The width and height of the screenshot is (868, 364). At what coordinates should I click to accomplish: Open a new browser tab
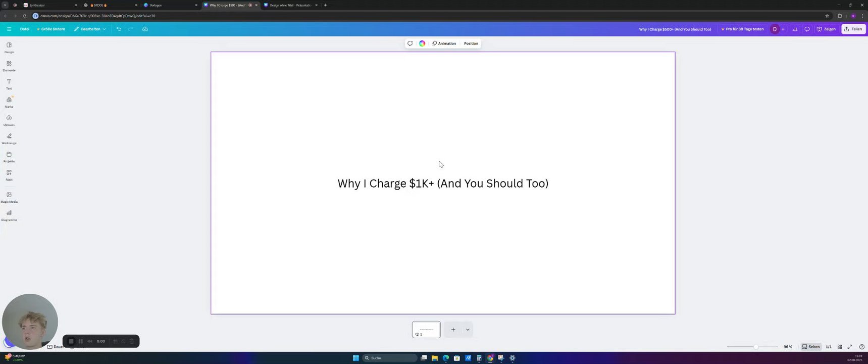pos(325,5)
